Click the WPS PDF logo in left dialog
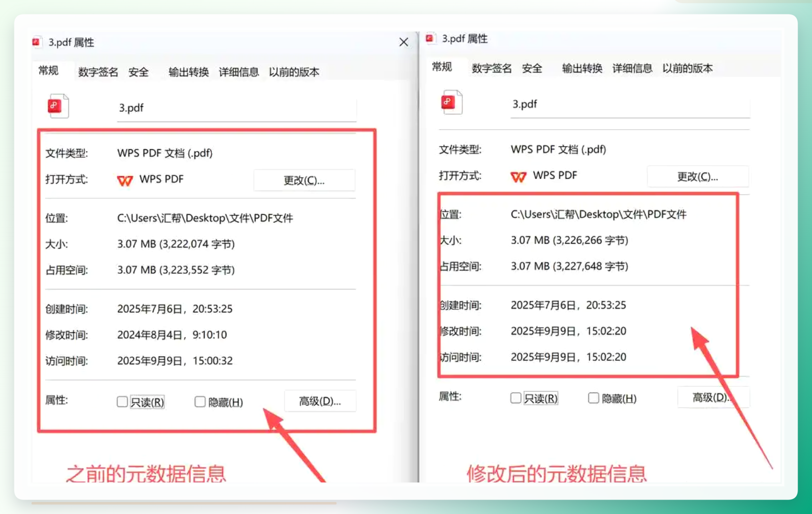Viewport: 812px width, 514px height. point(125,180)
